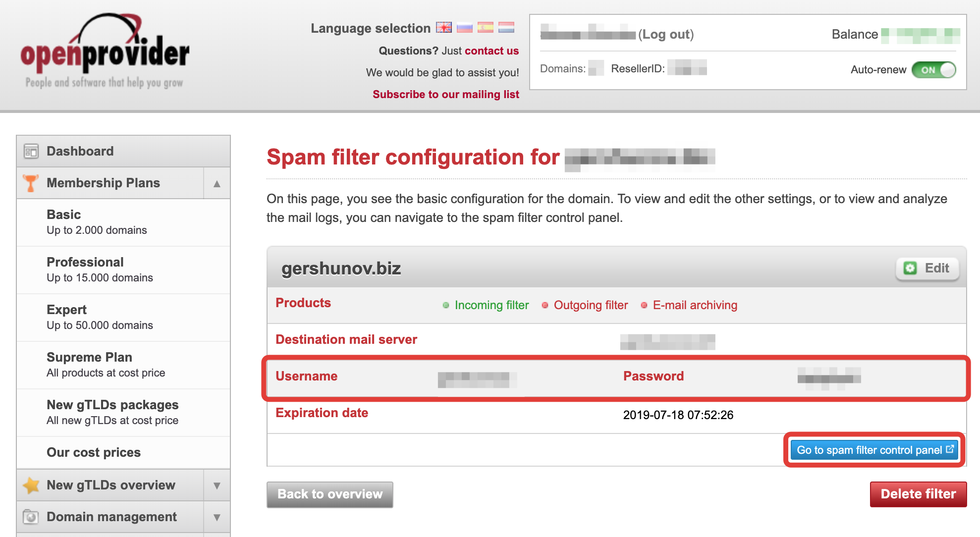
Task: Click the Dashboard panel icon
Action: 31,152
